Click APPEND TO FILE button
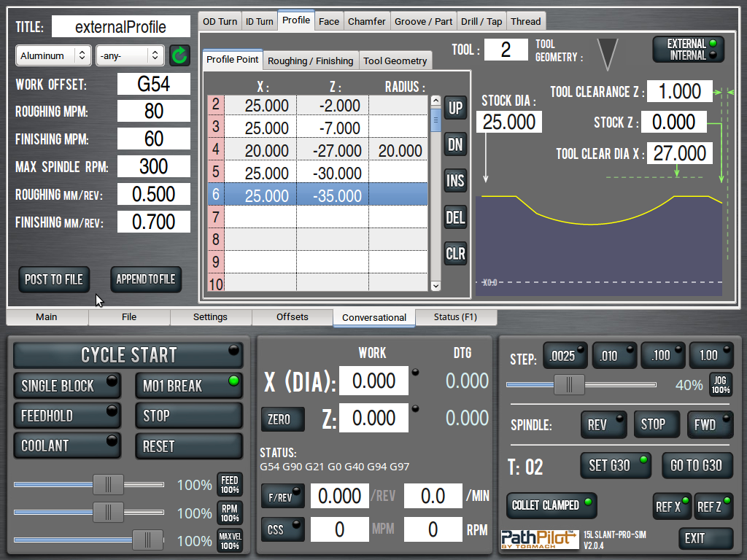The height and width of the screenshot is (560, 747). tap(146, 279)
